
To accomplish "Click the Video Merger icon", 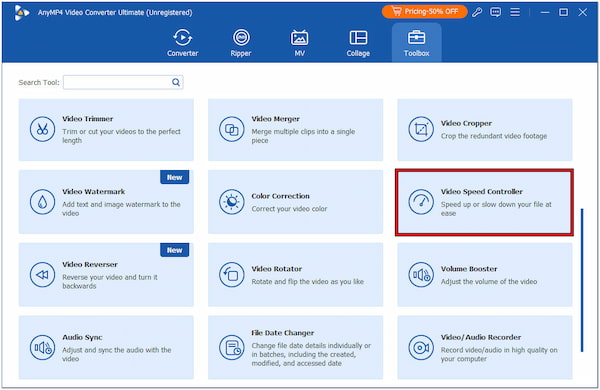I will (232, 129).
